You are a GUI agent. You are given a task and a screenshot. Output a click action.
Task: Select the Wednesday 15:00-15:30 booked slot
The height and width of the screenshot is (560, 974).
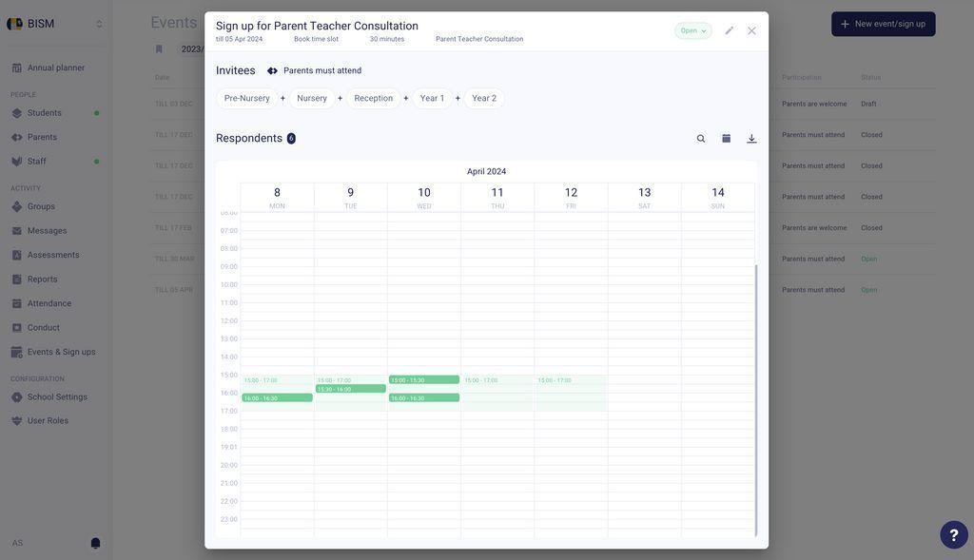[x=424, y=379]
